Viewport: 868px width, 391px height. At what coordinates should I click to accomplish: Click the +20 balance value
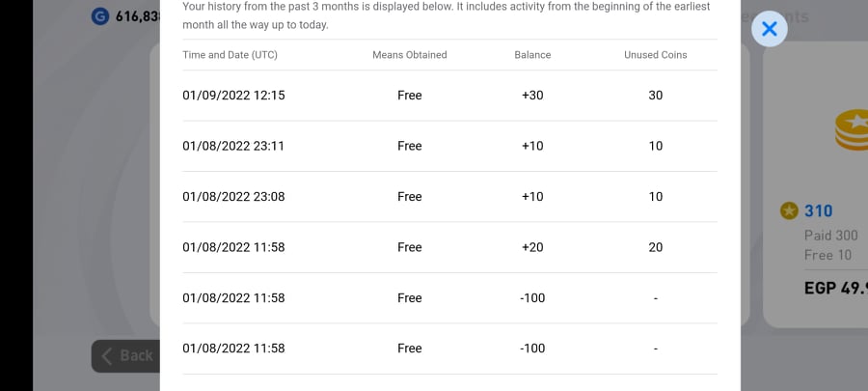[532, 247]
